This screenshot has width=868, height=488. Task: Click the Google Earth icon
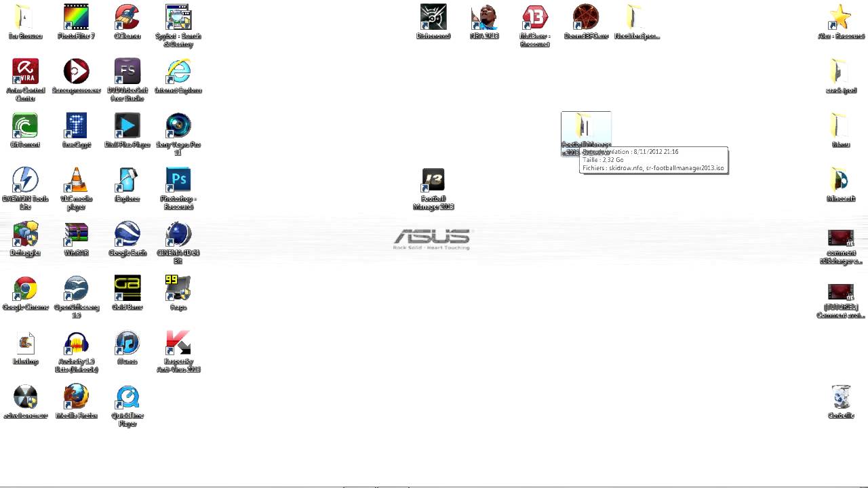point(127,234)
